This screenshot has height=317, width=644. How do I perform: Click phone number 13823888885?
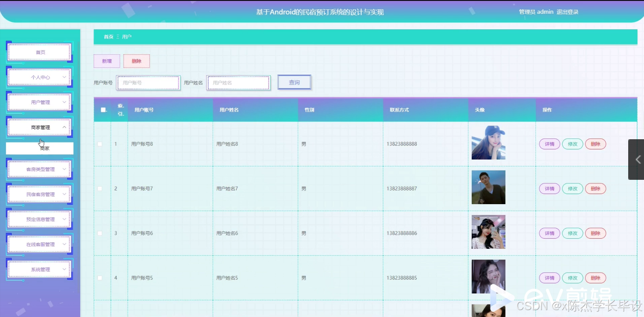[402, 278]
